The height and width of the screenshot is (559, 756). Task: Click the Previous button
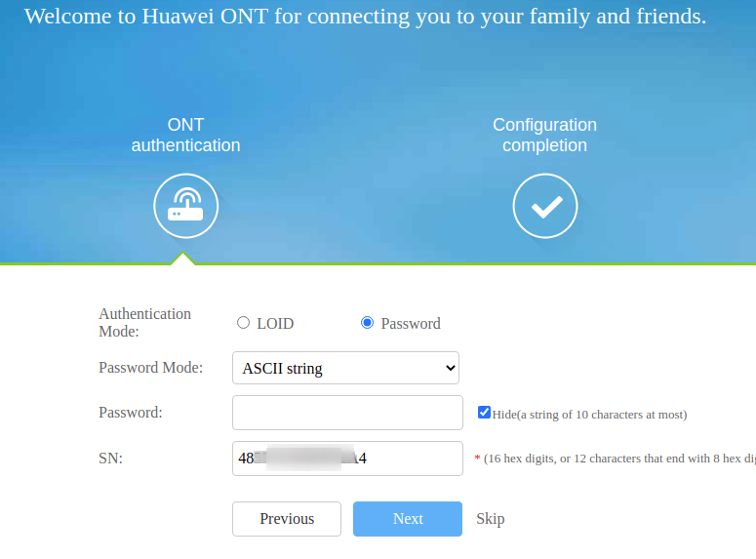287,519
